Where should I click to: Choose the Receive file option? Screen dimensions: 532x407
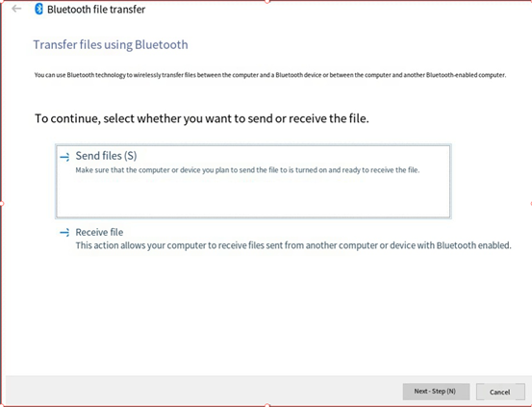[285, 239]
